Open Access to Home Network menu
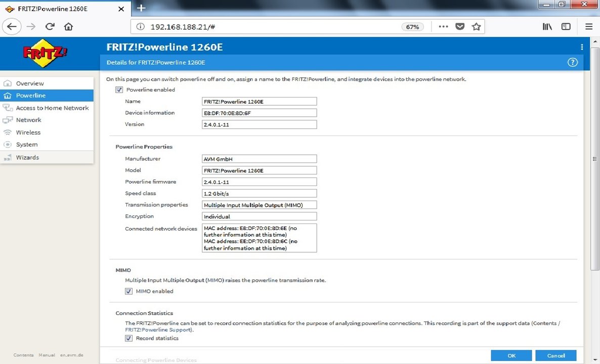 click(47, 108)
